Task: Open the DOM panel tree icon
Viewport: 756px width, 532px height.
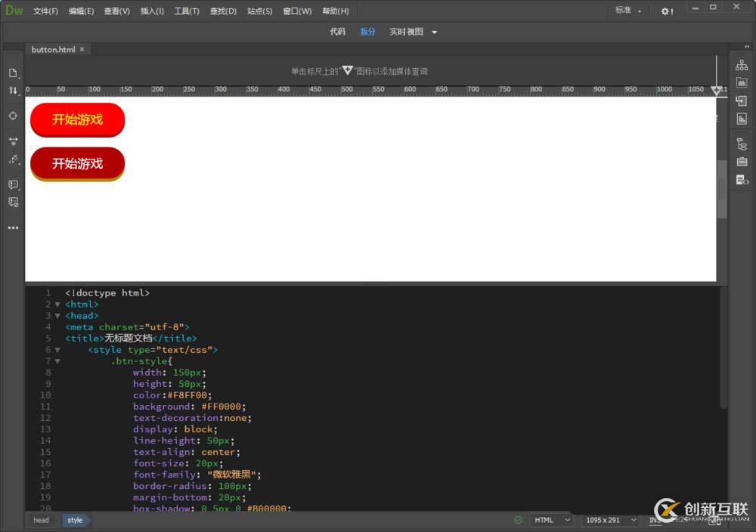Action: [x=742, y=144]
